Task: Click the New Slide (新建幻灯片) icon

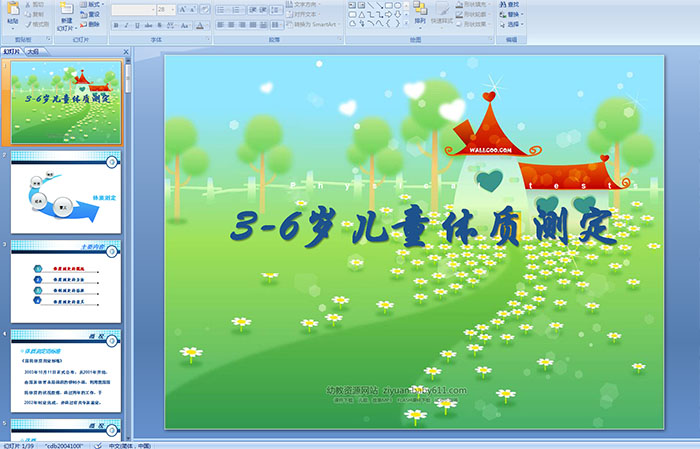Action: [x=67, y=8]
